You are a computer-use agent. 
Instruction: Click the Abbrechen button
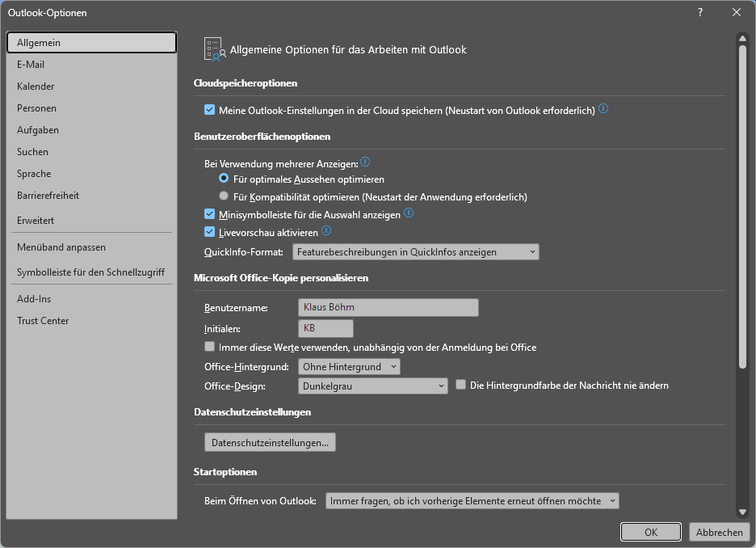(719, 532)
